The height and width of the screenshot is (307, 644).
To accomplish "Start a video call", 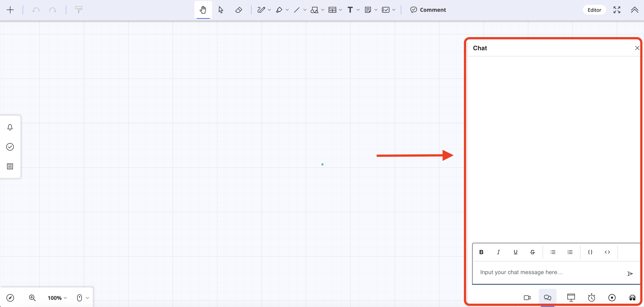I will (x=527, y=297).
